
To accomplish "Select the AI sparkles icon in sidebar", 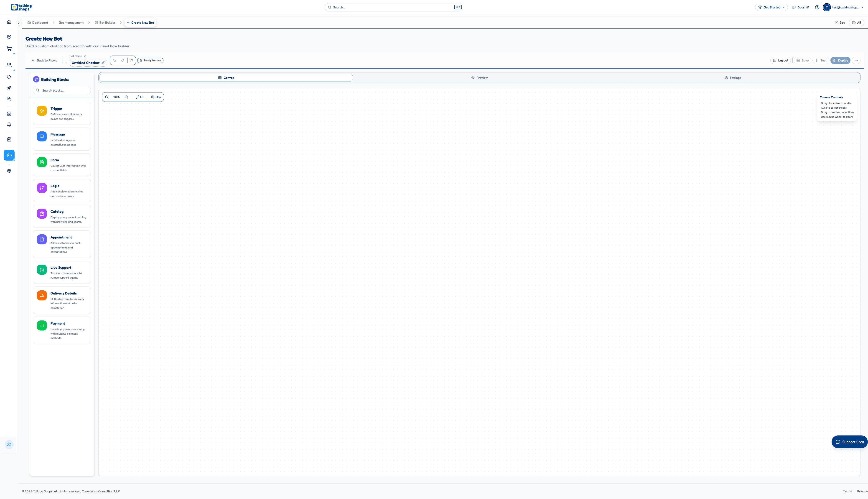I will (9, 88).
